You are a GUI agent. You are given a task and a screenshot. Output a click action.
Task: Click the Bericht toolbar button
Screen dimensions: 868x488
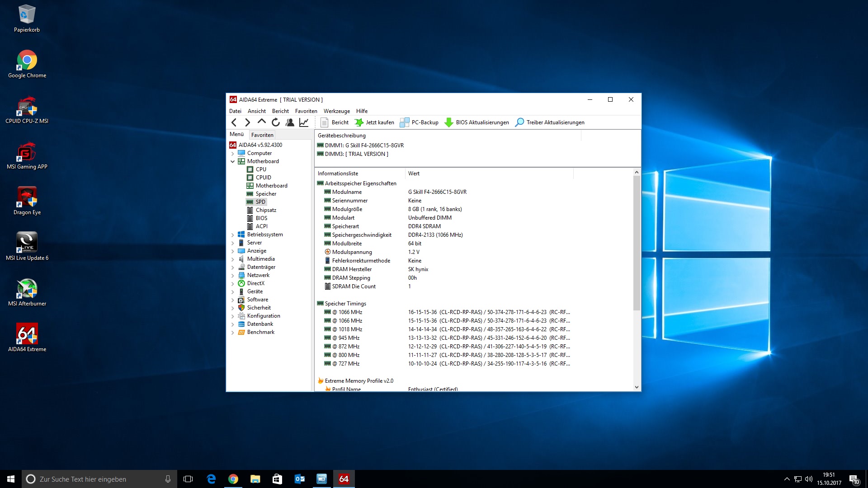335,122
